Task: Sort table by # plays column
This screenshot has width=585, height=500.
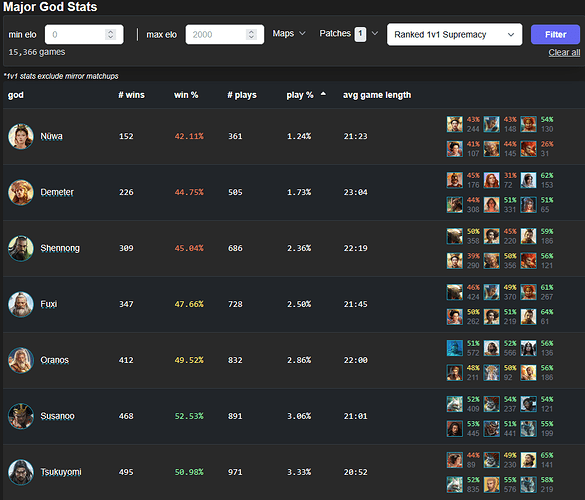Action: [x=242, y=95]
